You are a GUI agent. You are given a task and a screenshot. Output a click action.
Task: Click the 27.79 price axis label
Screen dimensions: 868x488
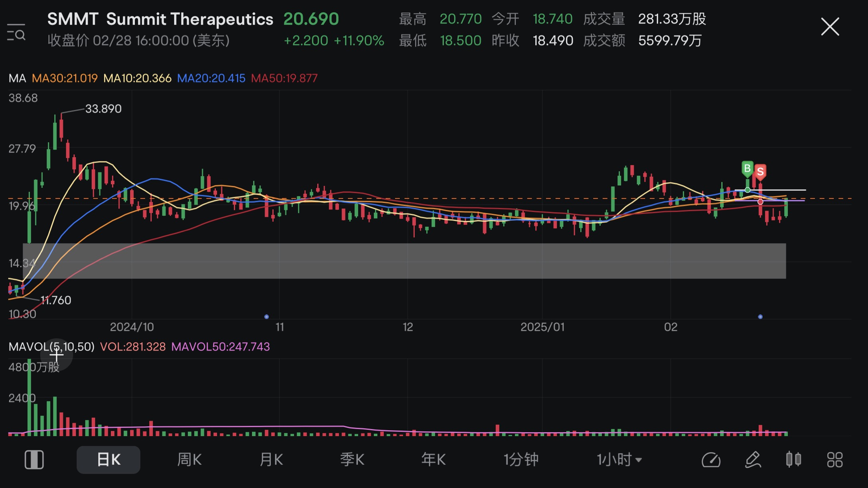coord(22,149)
